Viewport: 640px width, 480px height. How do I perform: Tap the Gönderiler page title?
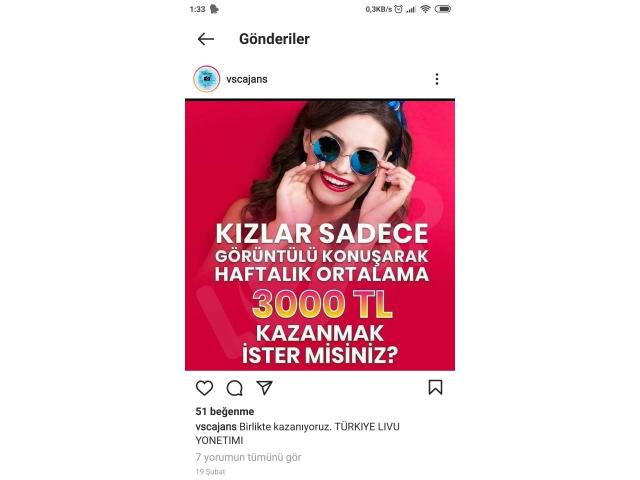[x=274, y=39]
